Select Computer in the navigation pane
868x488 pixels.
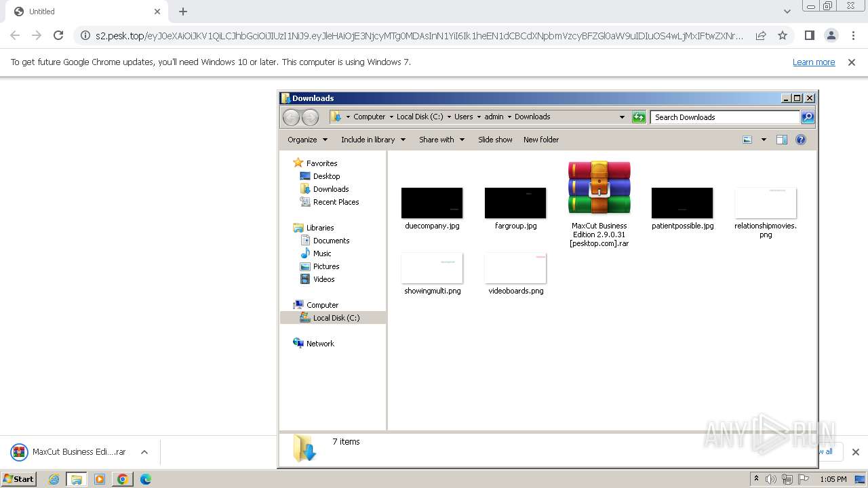(x=322, y=305)
